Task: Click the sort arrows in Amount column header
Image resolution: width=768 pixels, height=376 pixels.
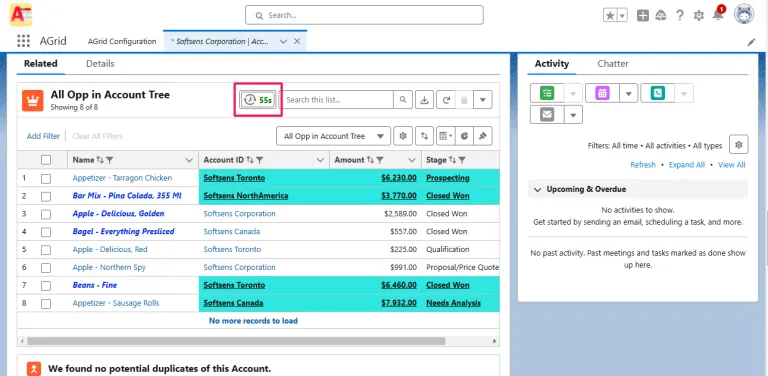Action: [x=371, y=160]
